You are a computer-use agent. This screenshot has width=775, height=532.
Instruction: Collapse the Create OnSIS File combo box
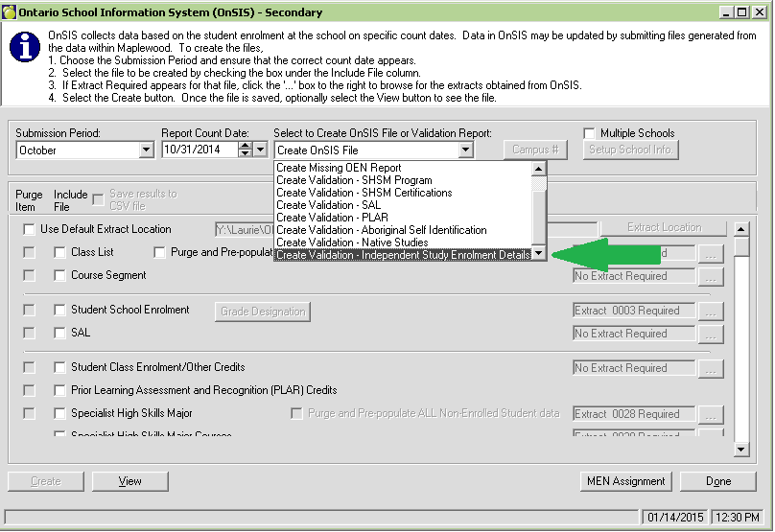pyautogui.click(x=465, y=150)
